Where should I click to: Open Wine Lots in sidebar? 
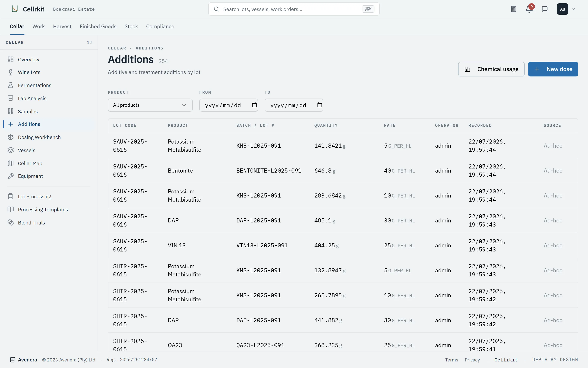click(49, 72)
